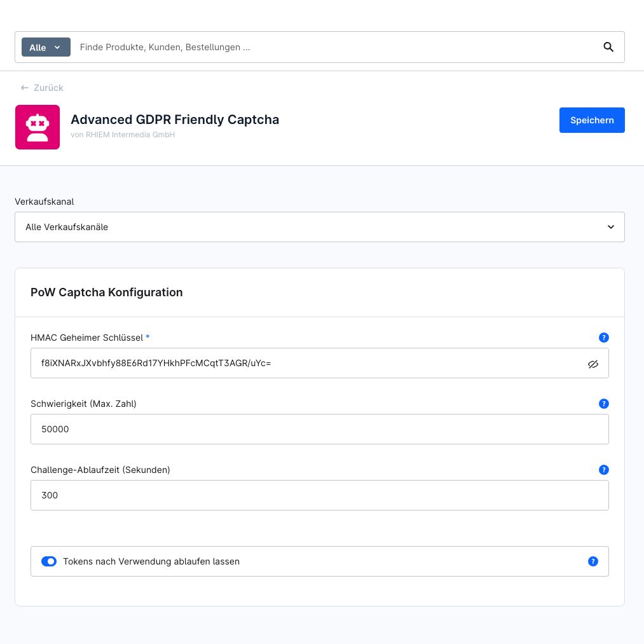This screenshot has width=644, height=644.
Task: Toggle HMAC key visibility eye icon
Action: click(593, 364)
